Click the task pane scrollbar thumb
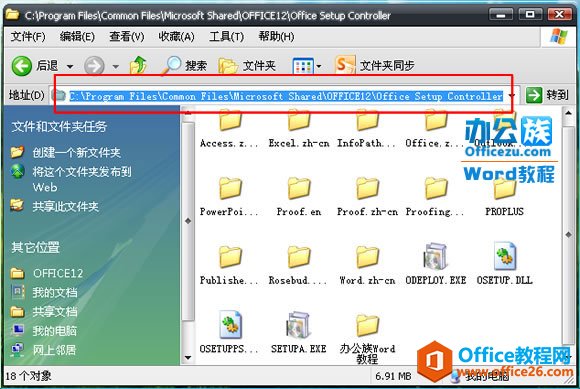Image resolution: width=580 pixels, height=389 pixels. 188,221
